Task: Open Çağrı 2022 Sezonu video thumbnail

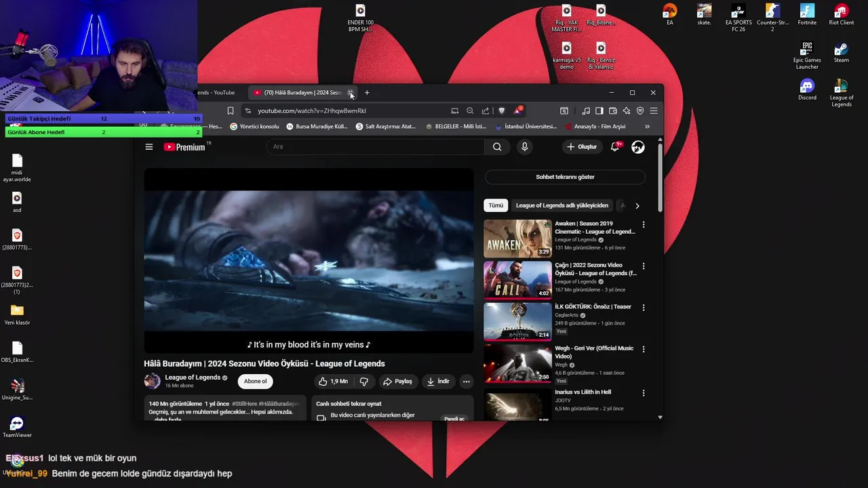Action: pos(517,280)
